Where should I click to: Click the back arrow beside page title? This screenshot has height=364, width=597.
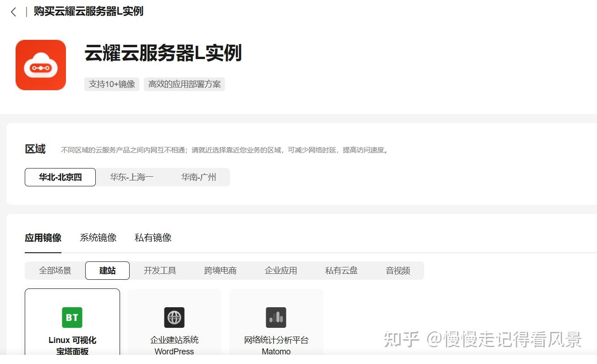[x=13, y=11]
